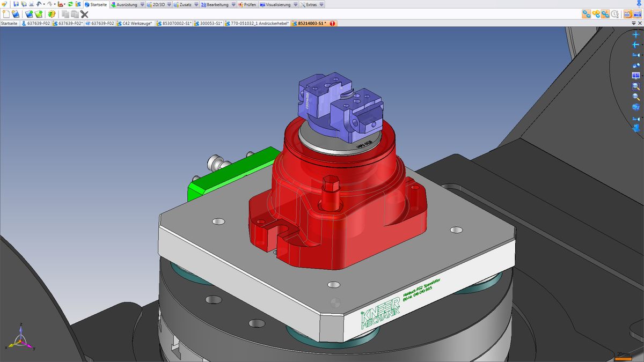This screenshot has height=362, width=644.
Task: Switch to the Startseite document tab
Action: click(9, 23)
